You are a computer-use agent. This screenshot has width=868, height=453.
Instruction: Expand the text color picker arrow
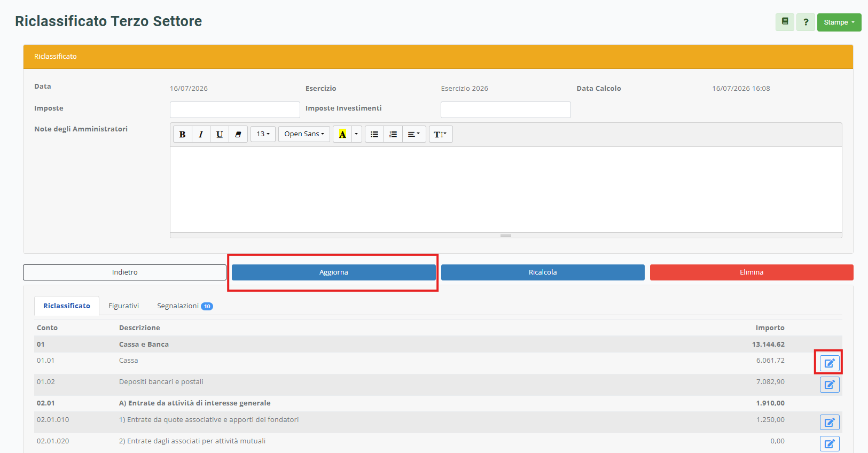pyautogui.click(x=357, y=134)
